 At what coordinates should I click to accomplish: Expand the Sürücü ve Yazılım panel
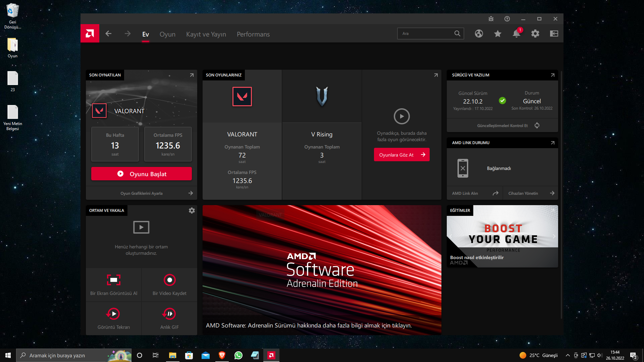tap(552, 75)
